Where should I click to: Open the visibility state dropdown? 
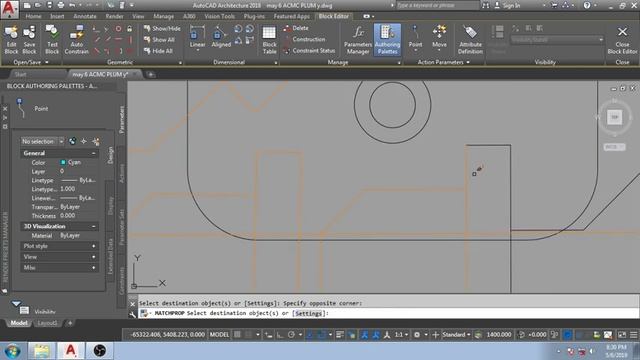coord(557,40)
